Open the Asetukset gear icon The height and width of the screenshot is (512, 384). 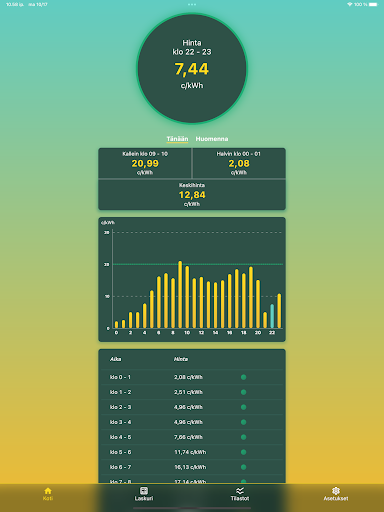pos(336,491)
